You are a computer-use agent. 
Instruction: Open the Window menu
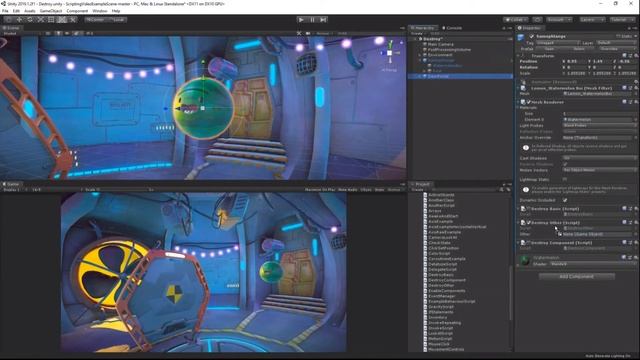[100, 11]
